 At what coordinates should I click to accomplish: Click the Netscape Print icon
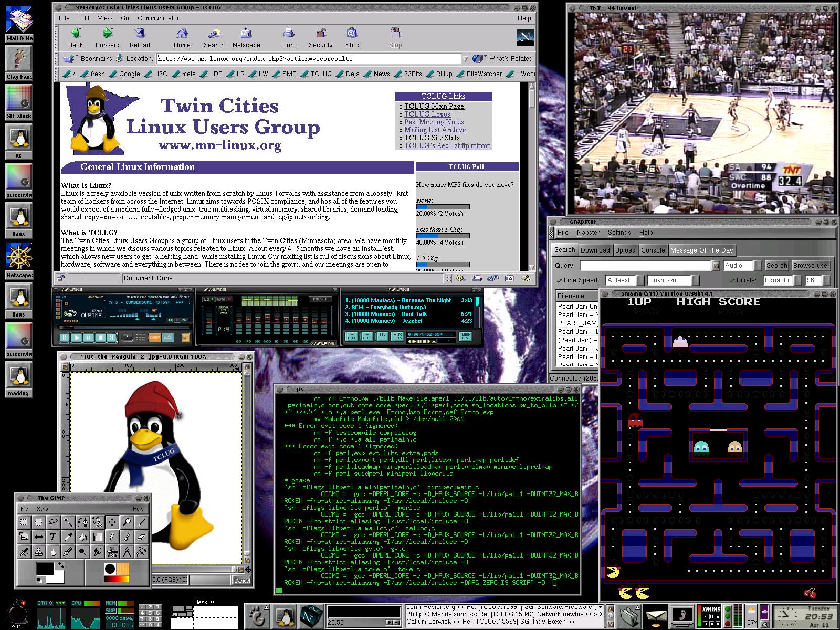point(289,38)
